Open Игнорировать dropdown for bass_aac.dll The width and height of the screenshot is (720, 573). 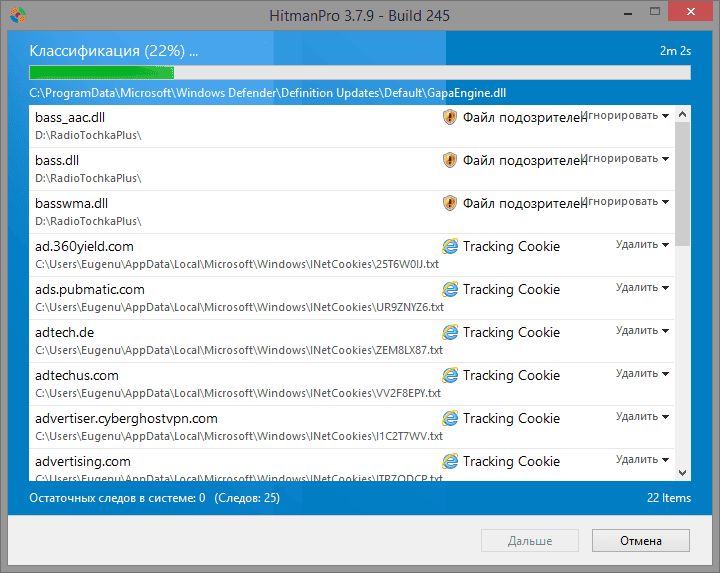point(625,116)
